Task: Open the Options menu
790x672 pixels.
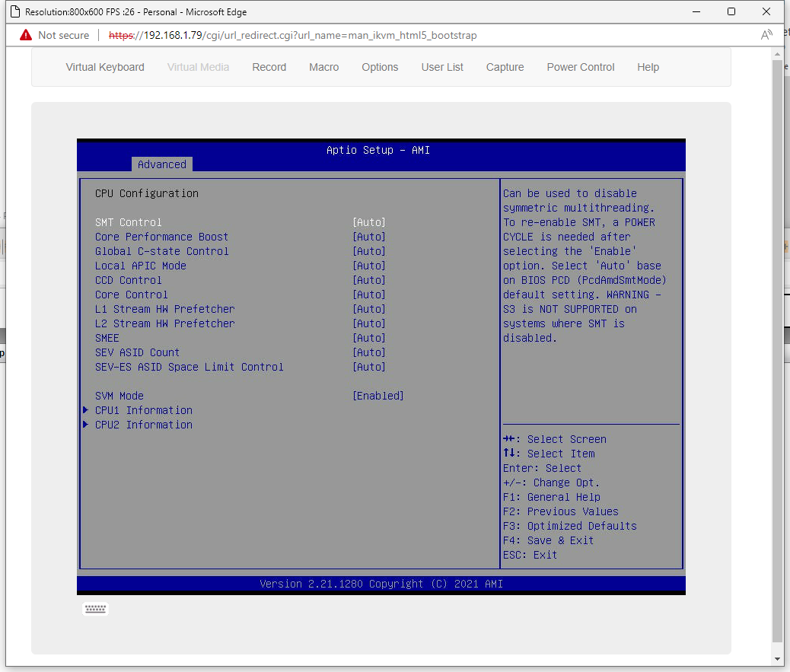Action: pyautogui.click(x=380, y=67)
